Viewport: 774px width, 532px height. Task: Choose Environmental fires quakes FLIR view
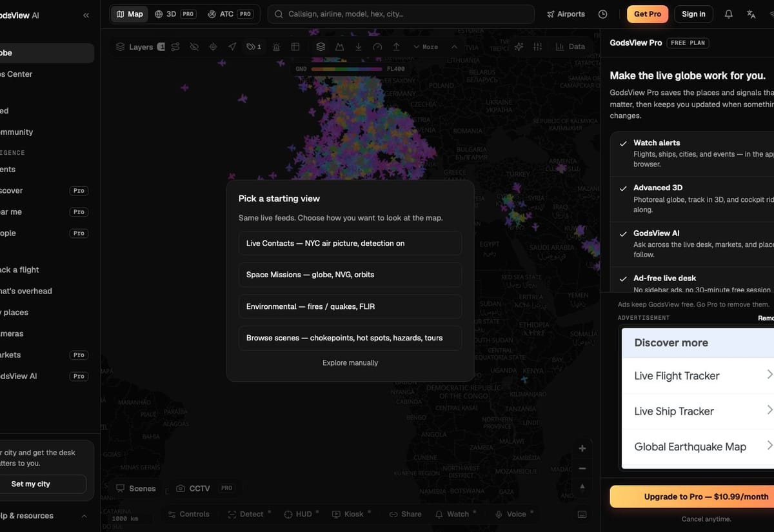pos(350,306)
